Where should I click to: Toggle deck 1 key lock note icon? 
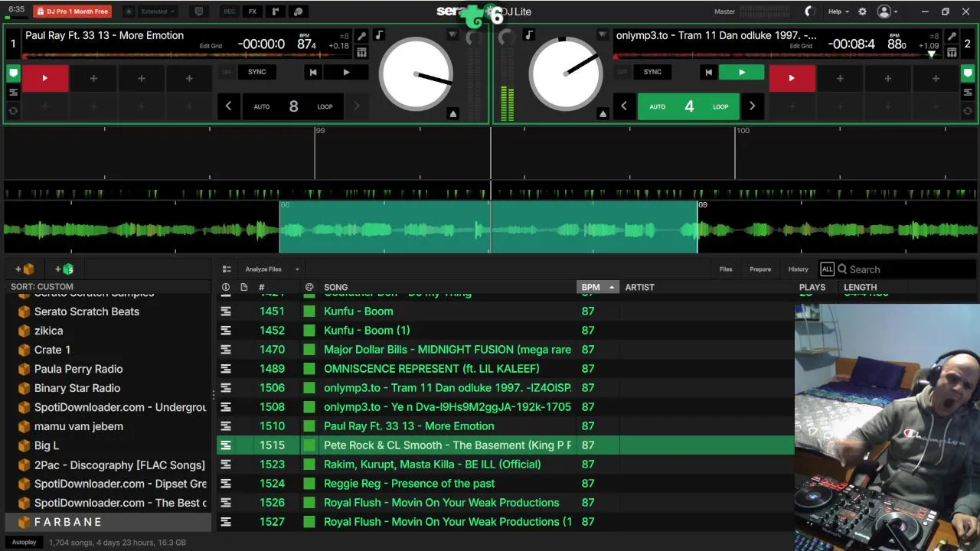tap(379, 35)
